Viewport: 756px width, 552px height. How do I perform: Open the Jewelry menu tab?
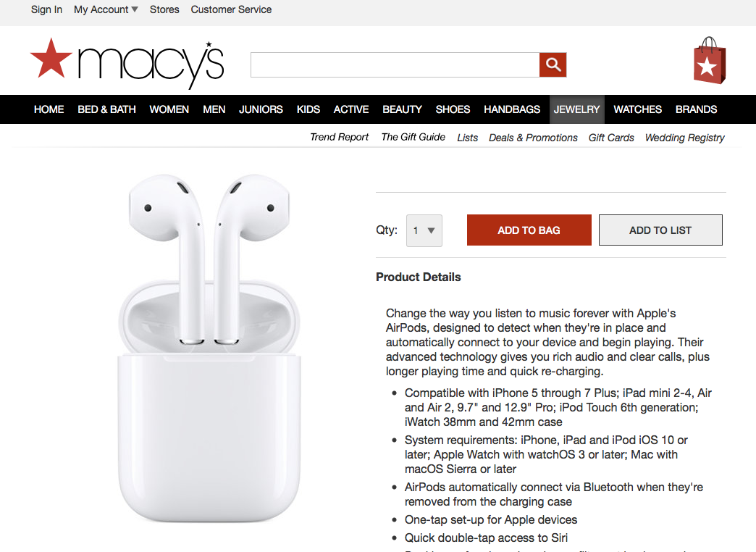pyautogui.click(x=576, y=109)
